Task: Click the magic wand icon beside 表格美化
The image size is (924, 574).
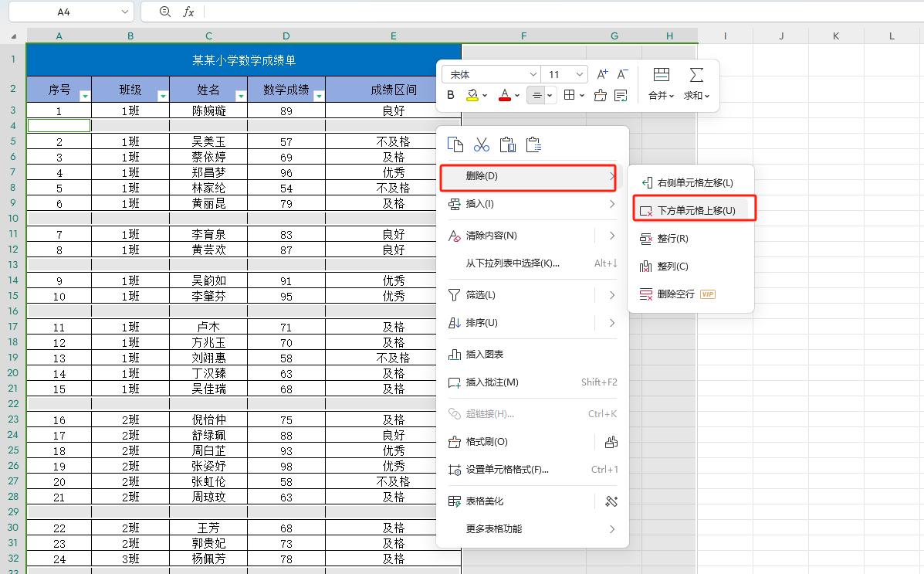Action: click(611, 501)
